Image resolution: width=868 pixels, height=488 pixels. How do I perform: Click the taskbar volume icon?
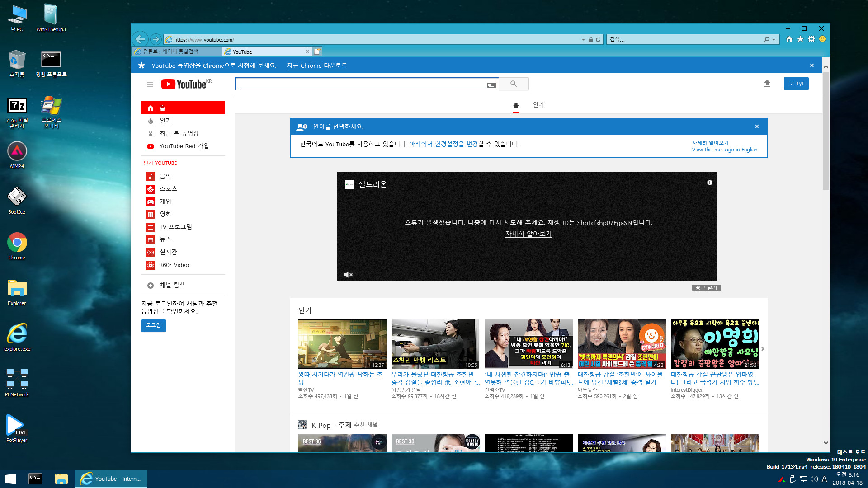(814, 479)
